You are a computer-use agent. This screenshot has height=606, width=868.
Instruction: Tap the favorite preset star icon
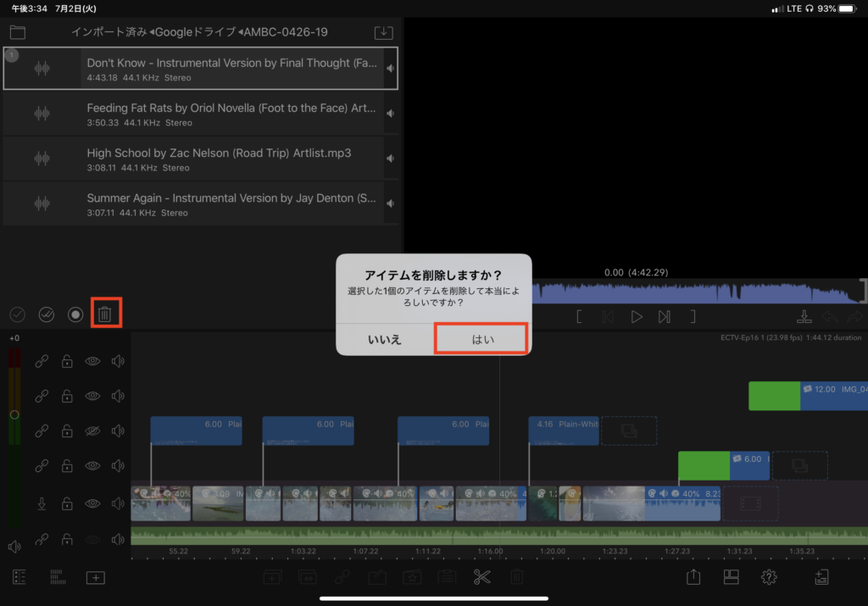(412, 577)
